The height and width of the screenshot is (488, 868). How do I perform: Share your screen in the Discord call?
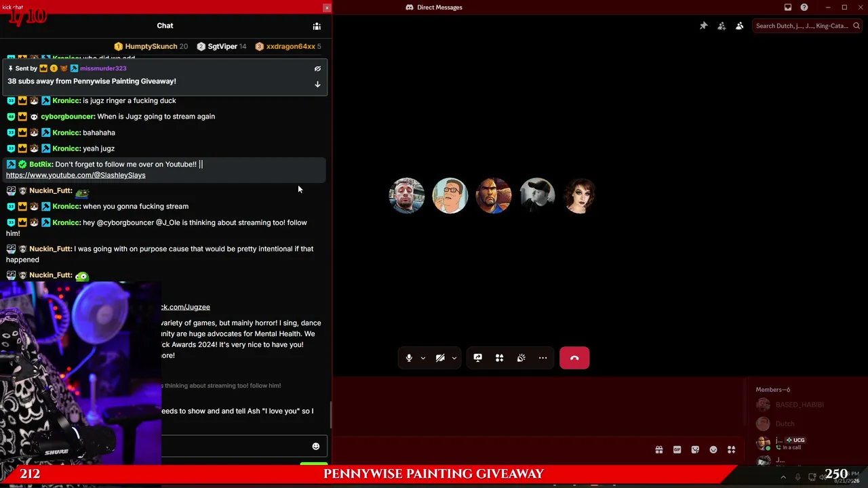(x=478, y=358)
